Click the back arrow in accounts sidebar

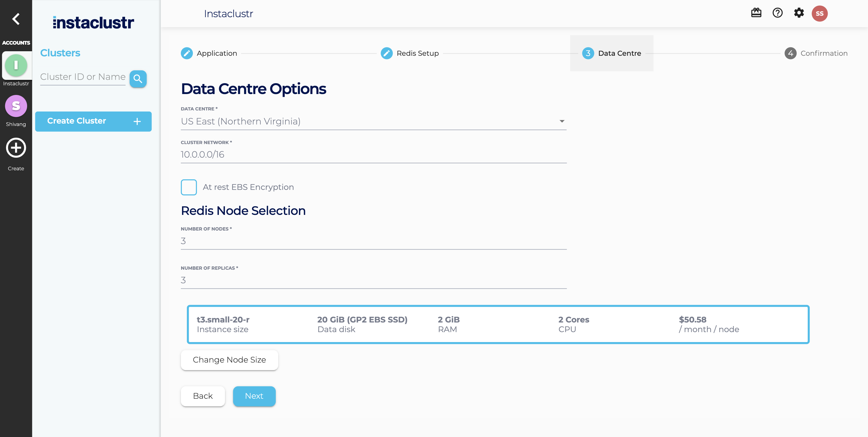point(15,19)
